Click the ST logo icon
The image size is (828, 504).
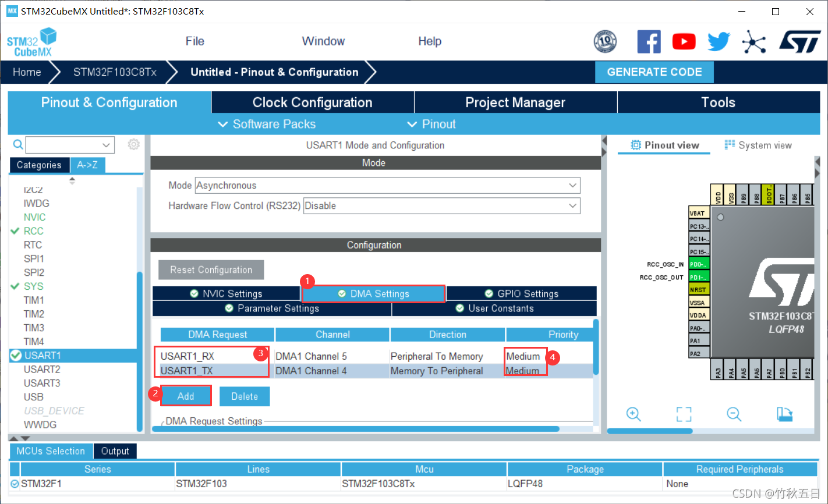tap(799, 41)
